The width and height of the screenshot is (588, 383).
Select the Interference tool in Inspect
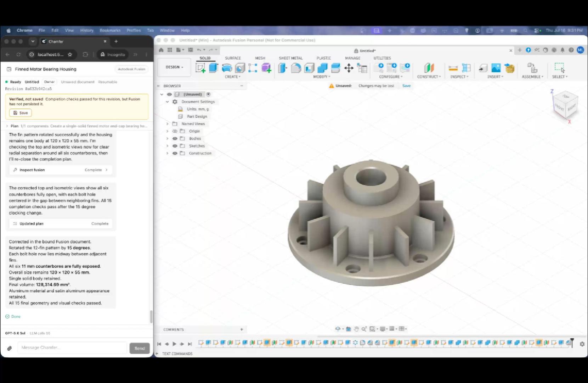pos(466,68)
